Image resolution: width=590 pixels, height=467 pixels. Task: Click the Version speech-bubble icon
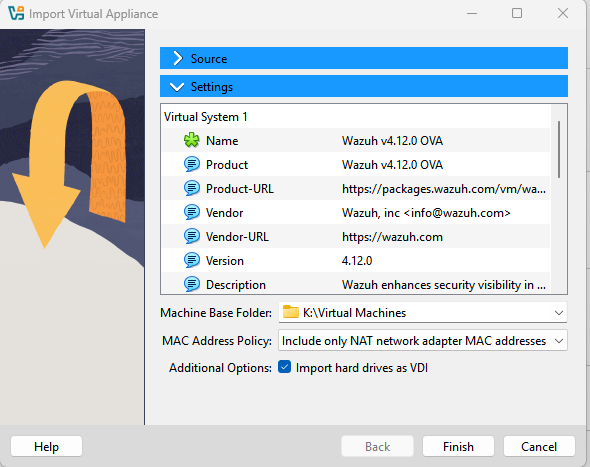192,261
